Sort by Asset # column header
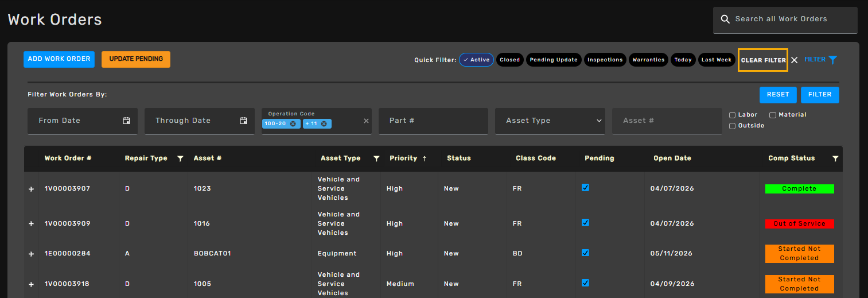The width and height of the screenshot is (868, 298). [208, 158]
